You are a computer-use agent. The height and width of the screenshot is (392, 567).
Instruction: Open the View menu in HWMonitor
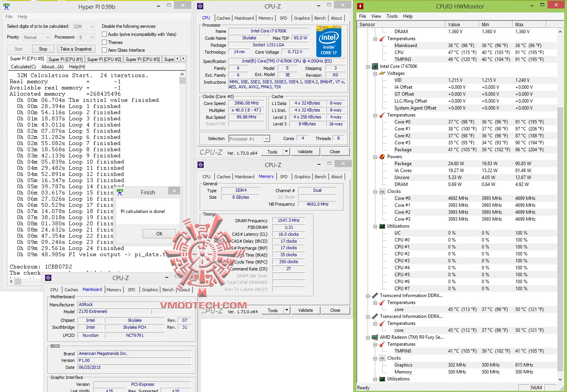376,16
